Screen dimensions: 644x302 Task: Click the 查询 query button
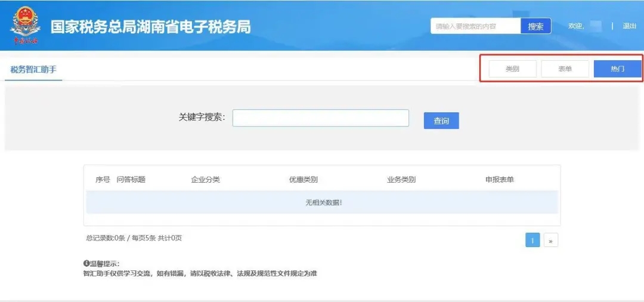441,121
